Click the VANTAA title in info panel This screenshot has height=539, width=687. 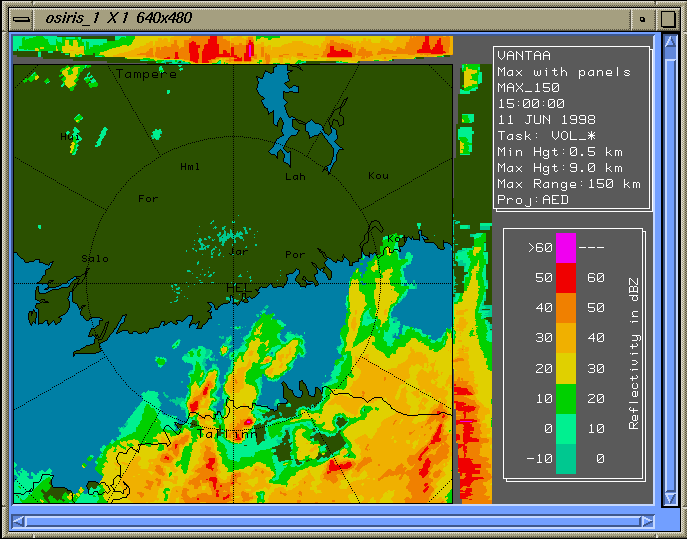[x=524, y=56]
